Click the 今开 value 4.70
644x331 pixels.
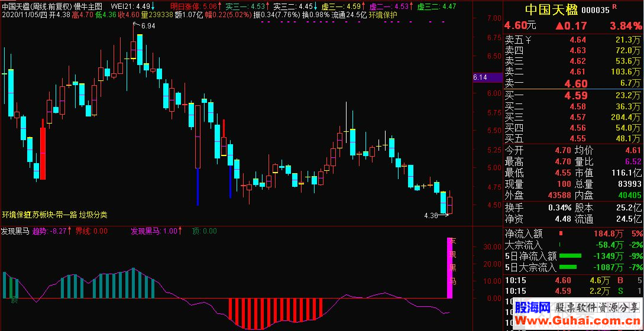562,151
